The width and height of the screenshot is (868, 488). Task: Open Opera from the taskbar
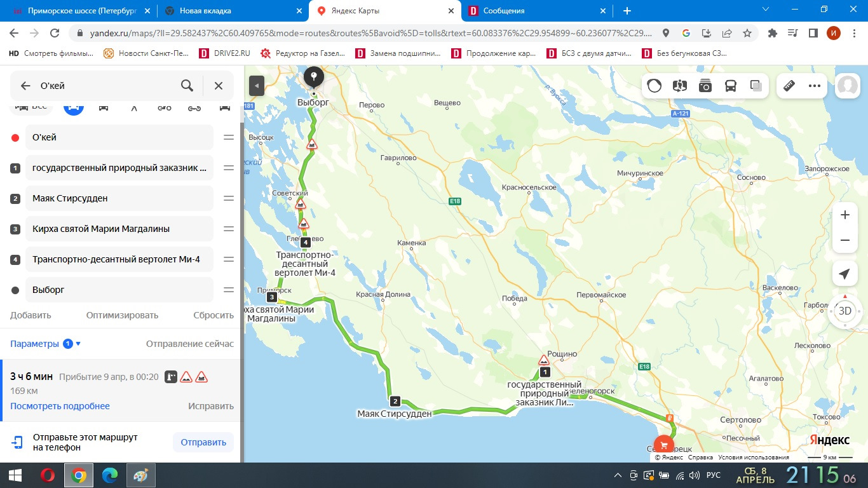click(x=48, y=475)
